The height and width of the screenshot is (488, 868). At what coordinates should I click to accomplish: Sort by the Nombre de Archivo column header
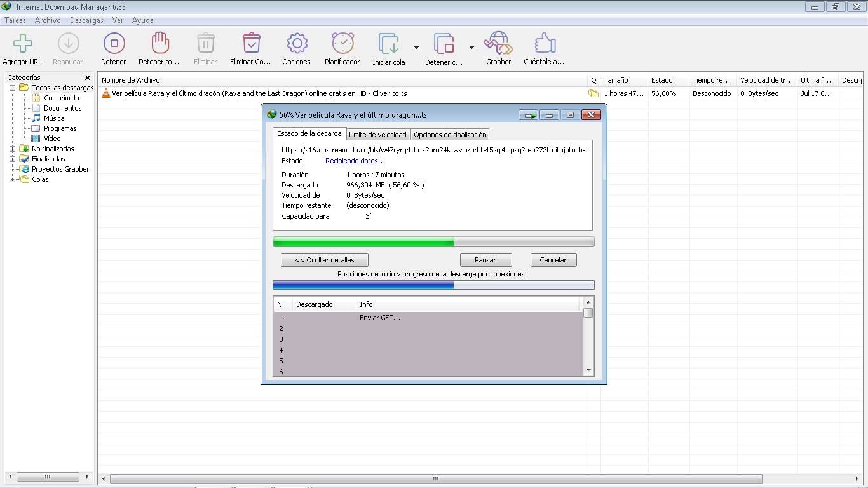(x=343, y=80)
